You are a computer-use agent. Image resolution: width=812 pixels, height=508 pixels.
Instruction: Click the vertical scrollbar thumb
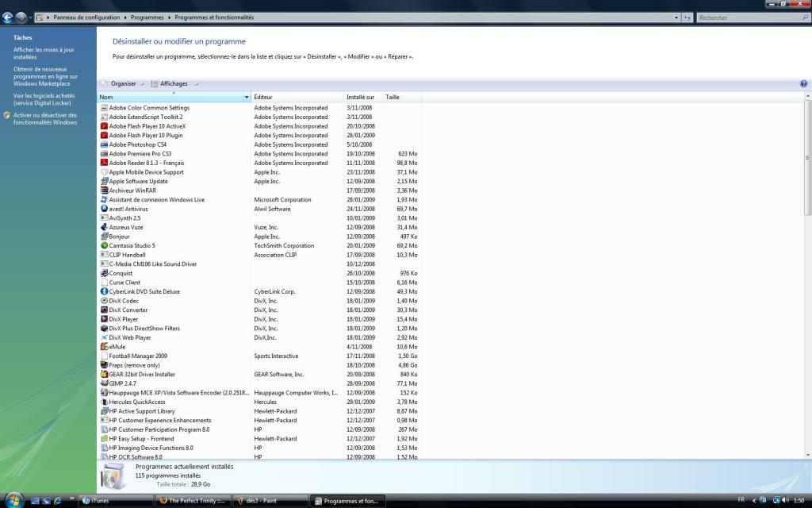807,158
